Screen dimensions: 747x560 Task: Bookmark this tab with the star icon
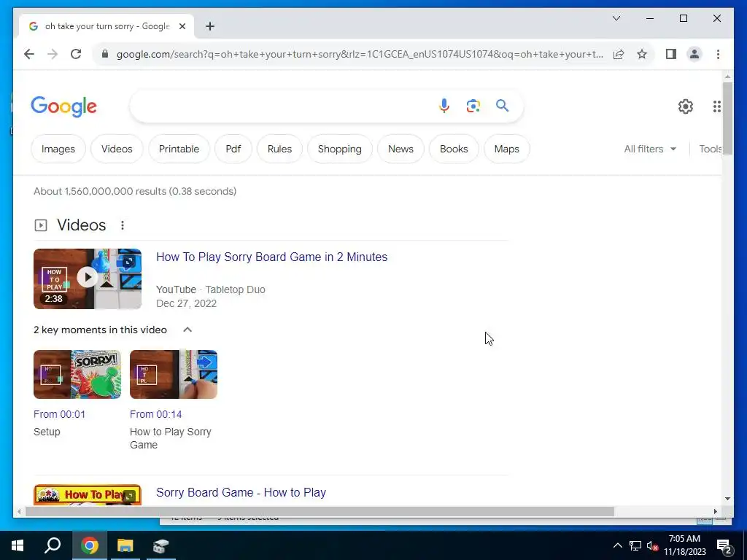pyautogui.click(x=642, y=54)
